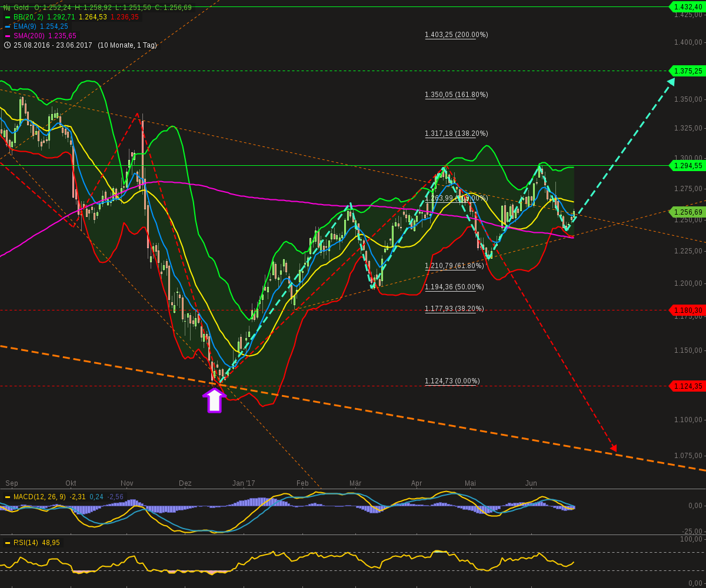Toggle visibility of the SMA(200) line
The image size is (706, 588).
click(8, 35)
